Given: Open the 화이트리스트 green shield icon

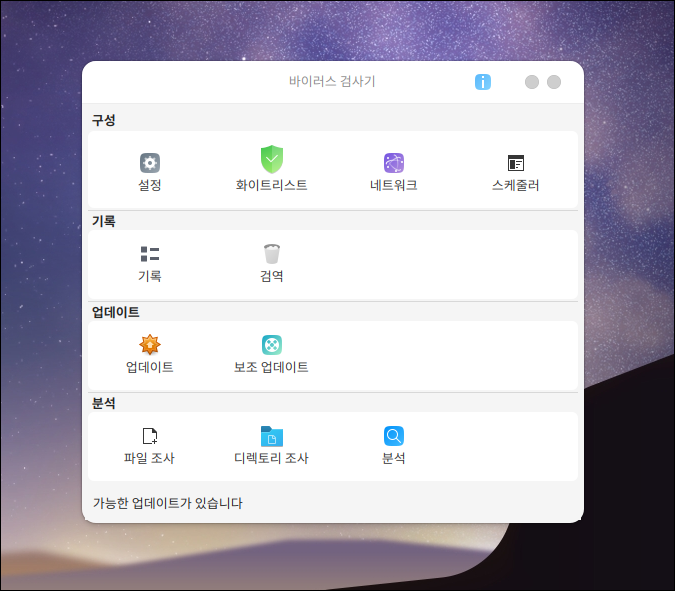Looking at the screenshot, I should pyautogui.click(x=272, y=160).
